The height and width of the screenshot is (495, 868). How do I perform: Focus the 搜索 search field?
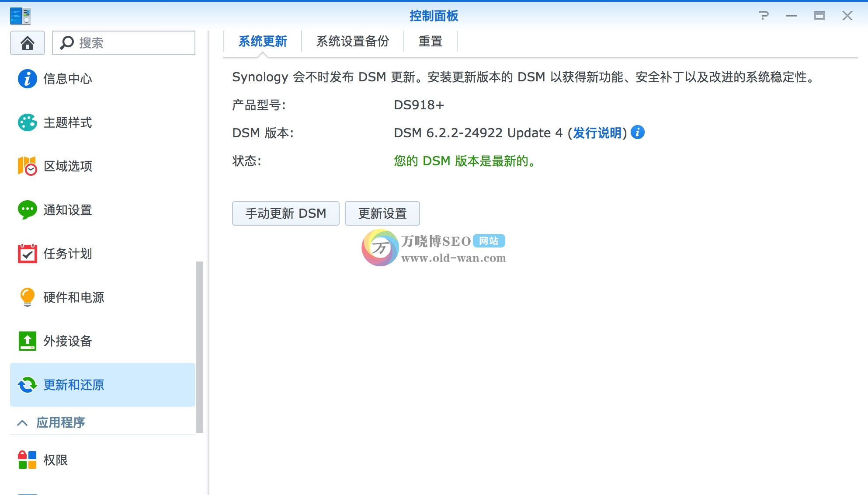124,43
